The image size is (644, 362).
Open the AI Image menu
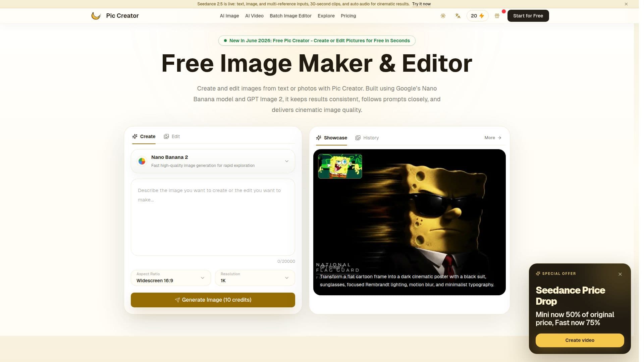coord(229,16)
